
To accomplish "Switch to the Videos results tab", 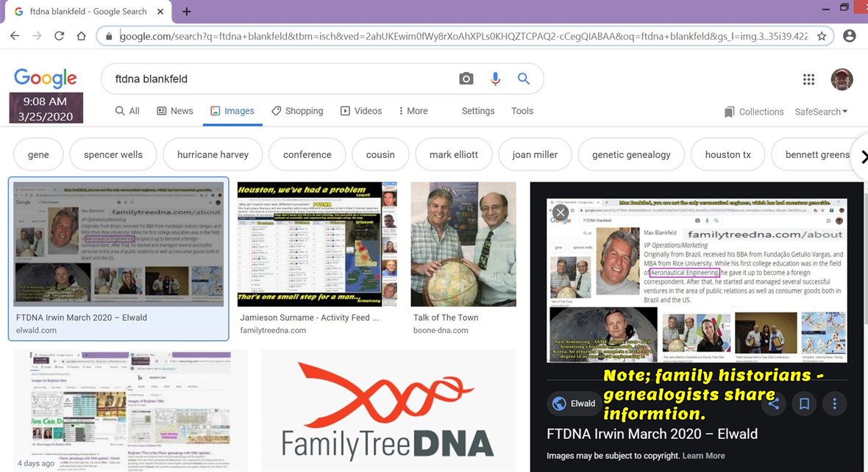I will [360, 111].
